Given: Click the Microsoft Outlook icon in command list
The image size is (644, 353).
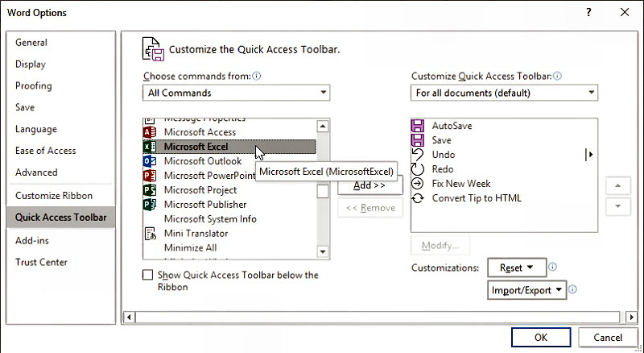Looking at the screenshot, I should click(150, 161).
